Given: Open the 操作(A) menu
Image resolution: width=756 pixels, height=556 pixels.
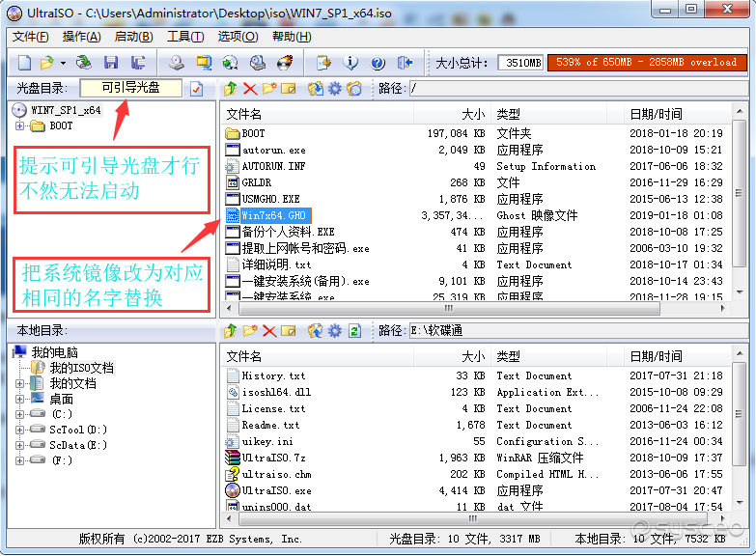Looking at the screenshot, I should pyautogui.click(x=81, y=37).
